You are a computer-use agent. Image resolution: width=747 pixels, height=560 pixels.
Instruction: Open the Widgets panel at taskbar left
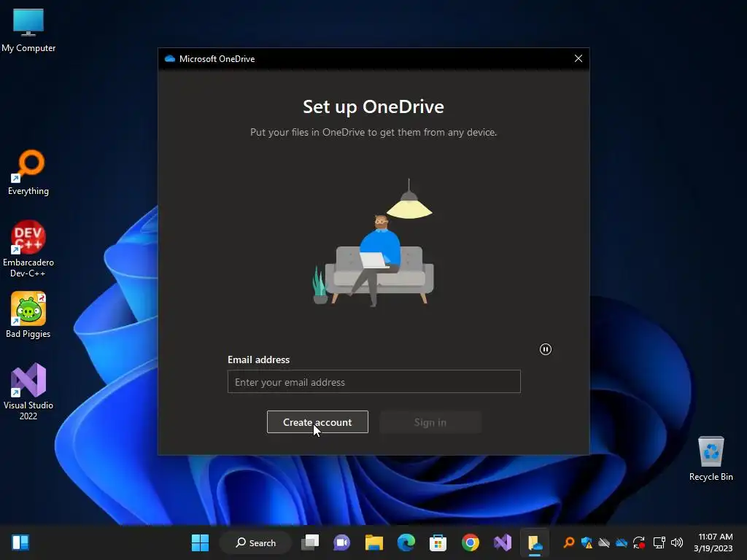coord(20,542)
